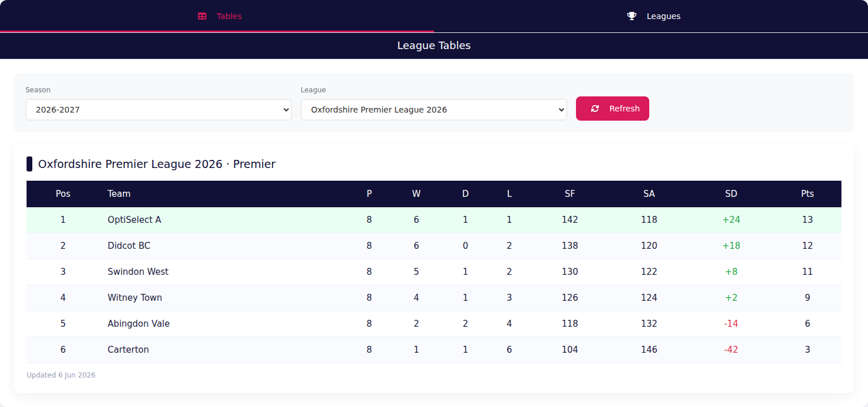The height and width of the screenshot is (407, 868).
Task: Select the OptiSelect A team name
Action: (x=134, y=220)
